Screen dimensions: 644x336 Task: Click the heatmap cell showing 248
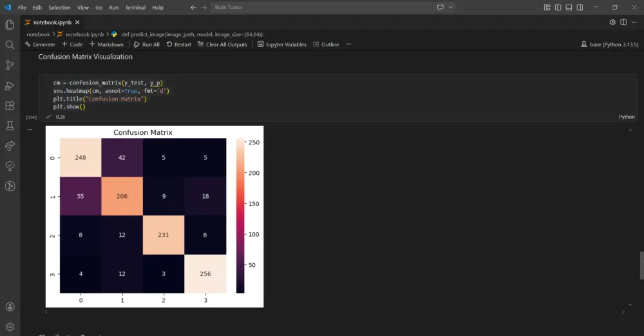click(80, 157)
